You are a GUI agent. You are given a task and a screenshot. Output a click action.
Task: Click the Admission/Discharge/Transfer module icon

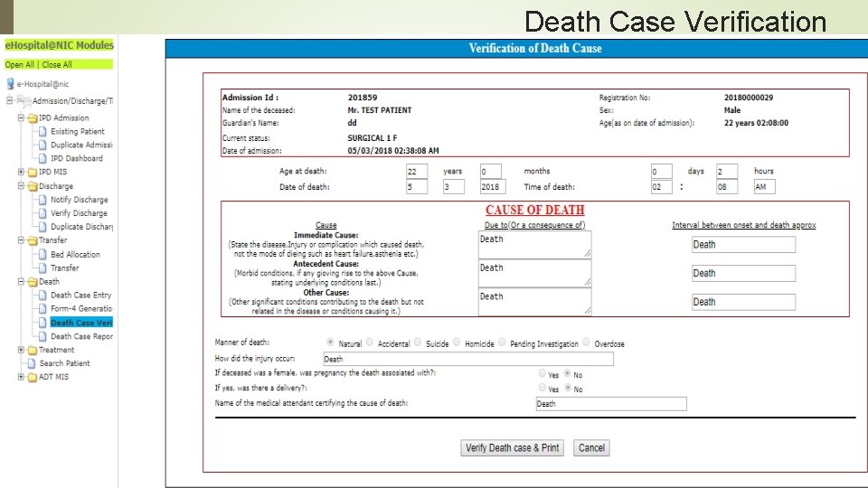[x=24, y=100]
